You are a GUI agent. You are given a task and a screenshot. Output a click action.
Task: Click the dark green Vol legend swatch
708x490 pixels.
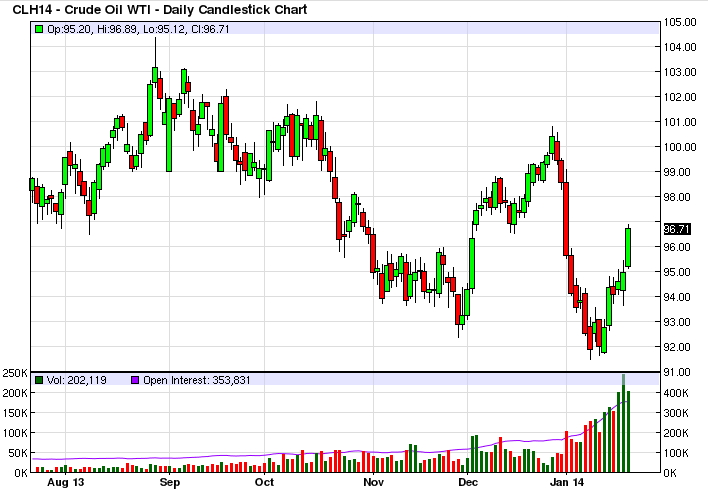(39, 380)
